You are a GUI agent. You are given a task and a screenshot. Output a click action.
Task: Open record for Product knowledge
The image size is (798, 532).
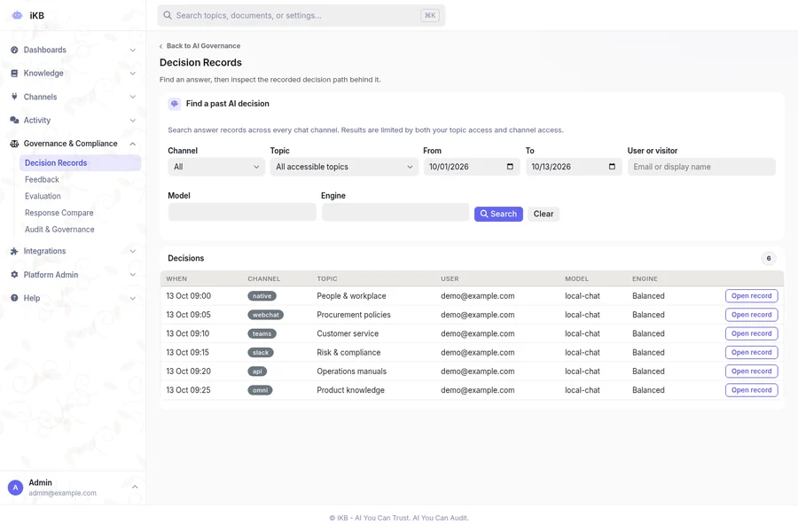[x=751, y=390]
